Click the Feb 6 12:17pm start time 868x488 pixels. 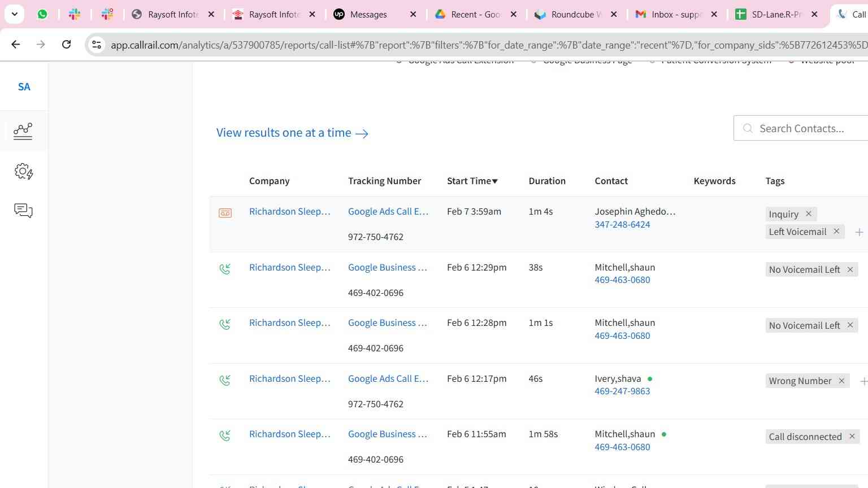[x=477, y=378]
